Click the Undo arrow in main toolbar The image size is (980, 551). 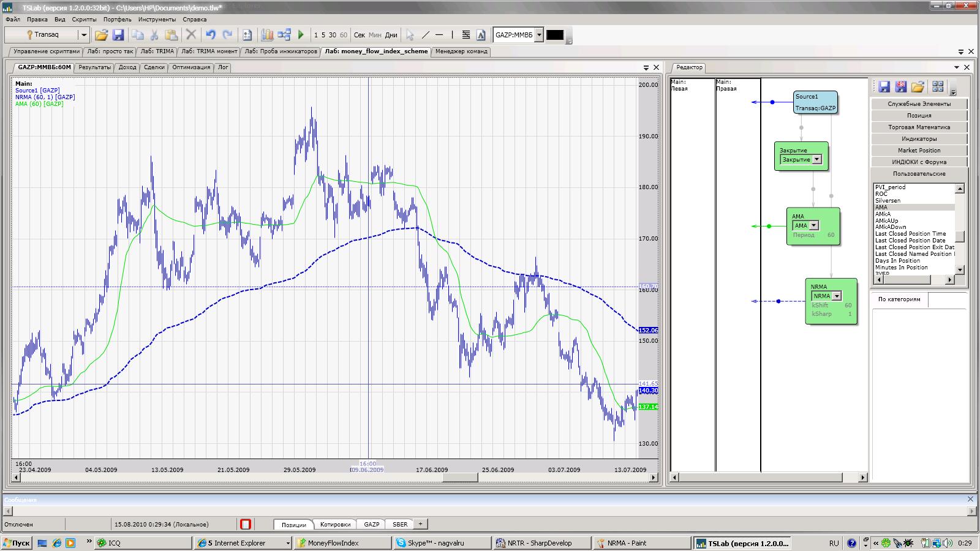point(211,35)
